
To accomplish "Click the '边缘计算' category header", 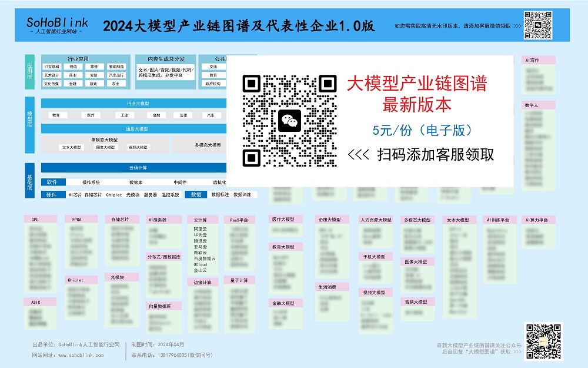I will tap(203, 283).
